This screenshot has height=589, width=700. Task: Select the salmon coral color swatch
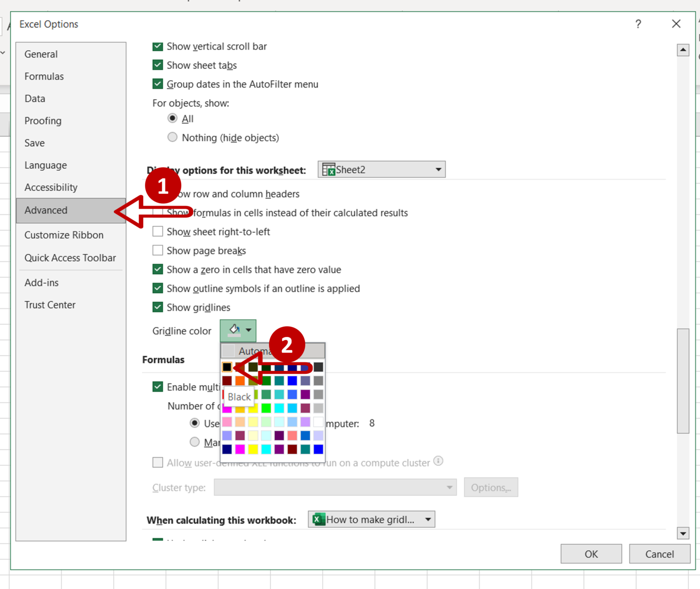292,435
